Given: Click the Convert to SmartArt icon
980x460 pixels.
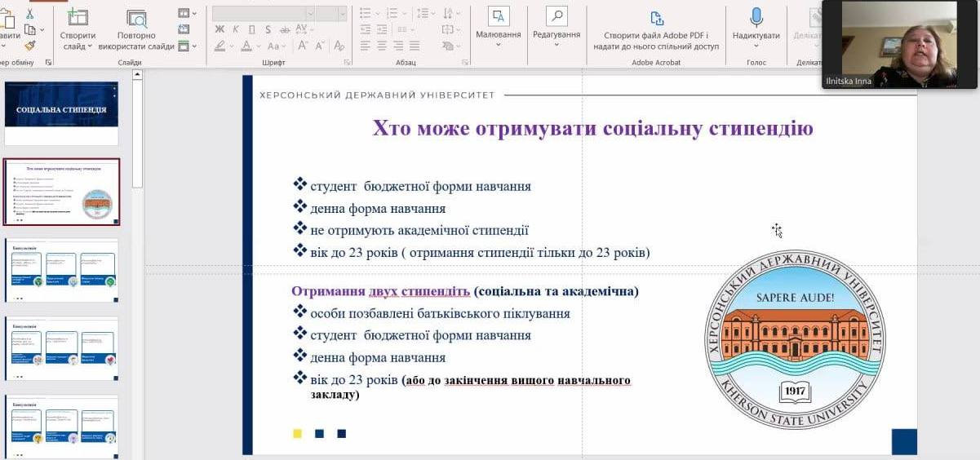Looking at the screenshot, I should tap(447, 46).
